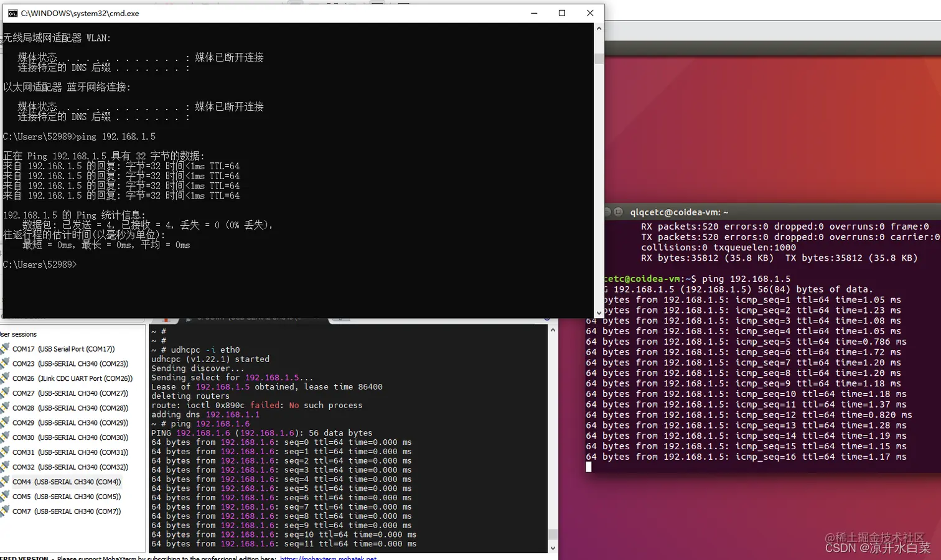Click the 'ping 192.168.1.5' command in cmd
941x560 pixels.
pyautogui.click(x=116, y=136)
